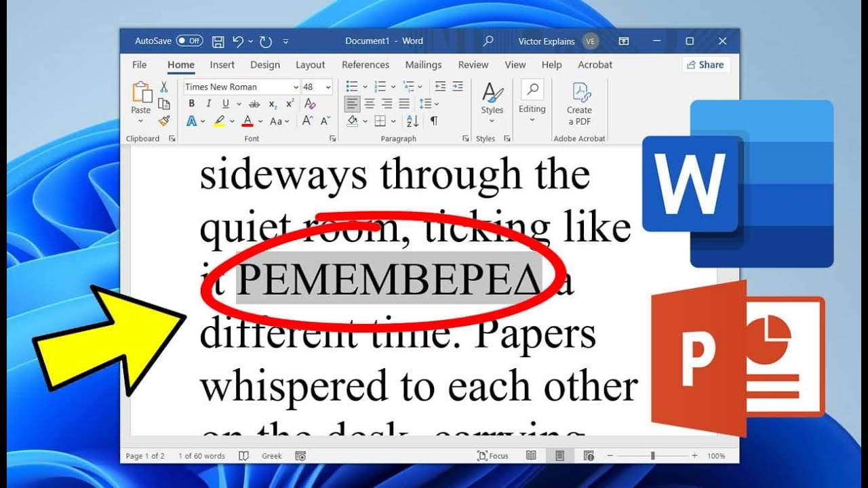Click the 1 of 60 words count
Image resolution: width=868 pixels, height=488 pixels.
201,456
